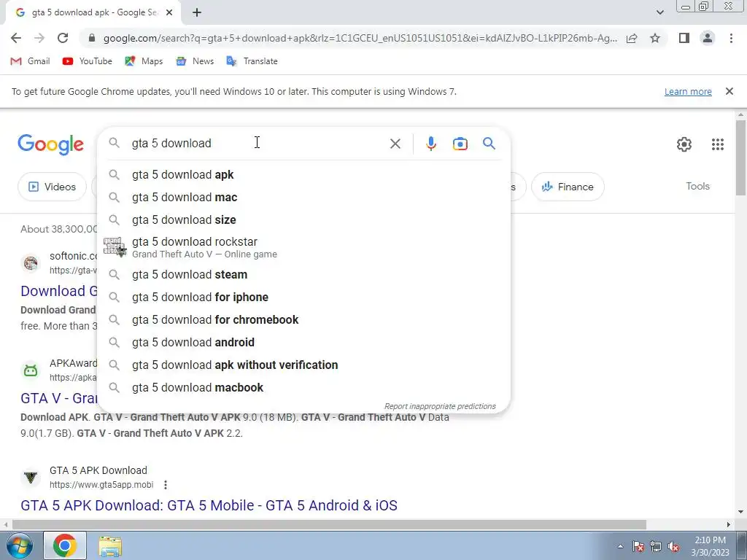Screen dimensions: 747x560
Task: Open the Maps bookmark
Action: click(x=144, y=61)
